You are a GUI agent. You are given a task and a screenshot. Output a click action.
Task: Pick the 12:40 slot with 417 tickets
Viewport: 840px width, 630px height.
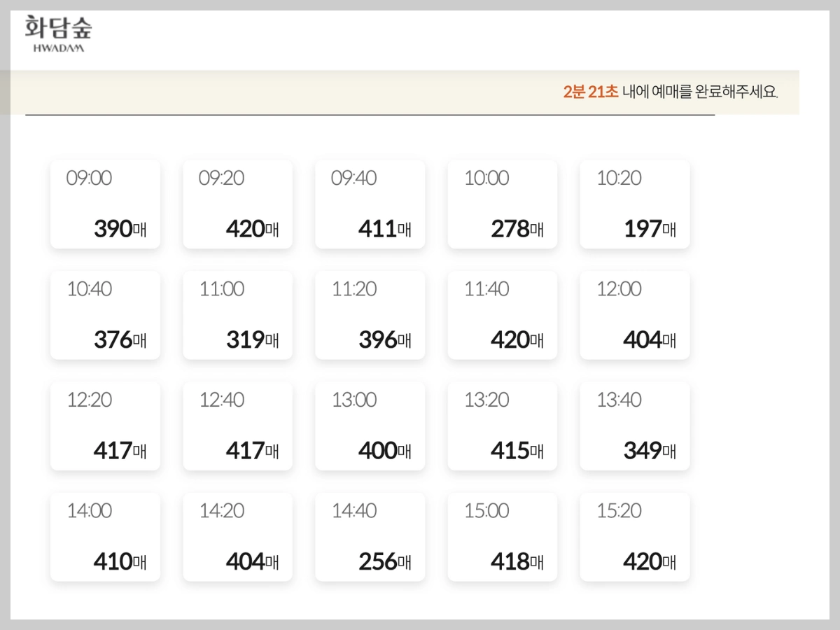coord(237,426)
